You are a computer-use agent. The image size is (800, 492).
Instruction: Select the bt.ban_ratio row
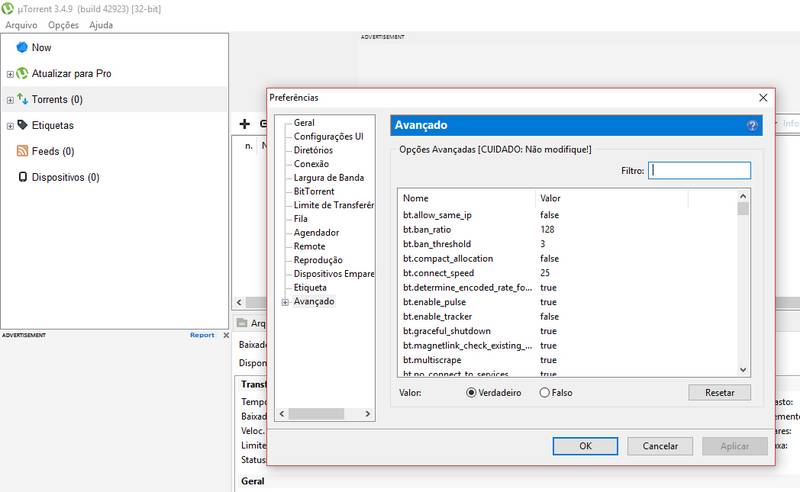coord(567,230)
